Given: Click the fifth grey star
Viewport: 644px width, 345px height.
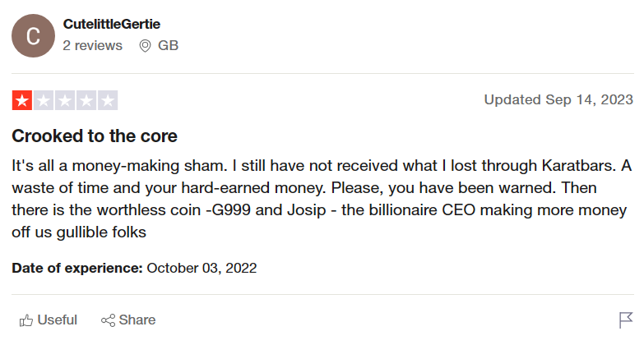Looking at the screenshot, I should [x=108, y=100].
